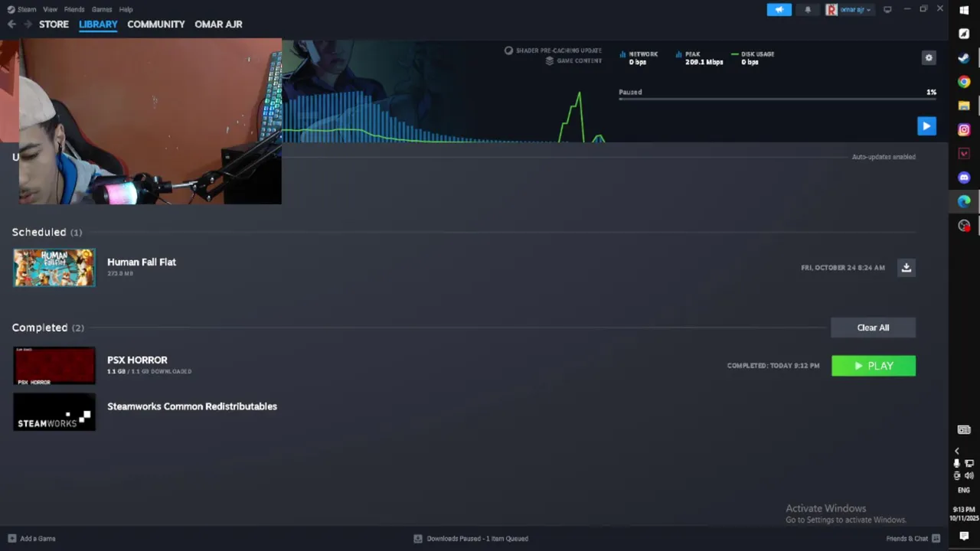
Task: Open Downloads Paused status in footer
Action: tap(471, 539)
